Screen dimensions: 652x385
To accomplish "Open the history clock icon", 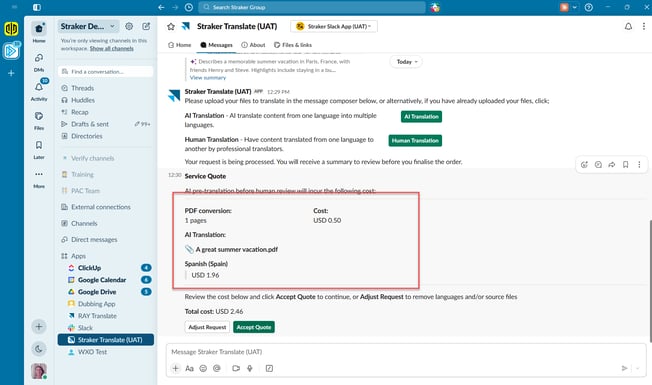I will coord(189,7).
